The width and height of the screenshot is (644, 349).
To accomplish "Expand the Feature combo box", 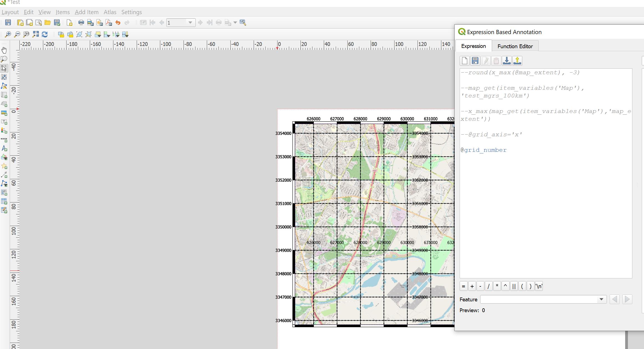I will (601, 299).
